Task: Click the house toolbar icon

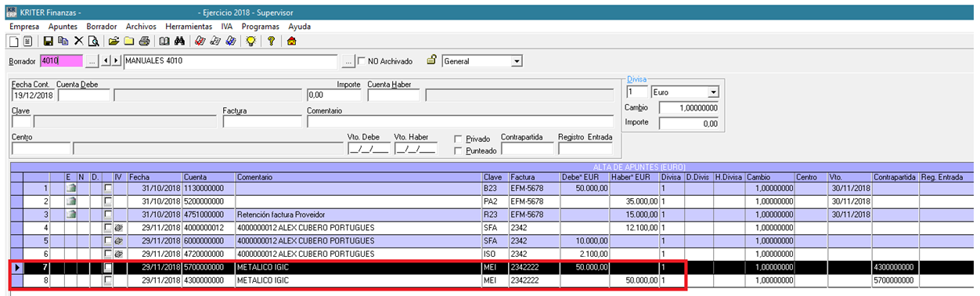Action: click(x=292, y=41)
